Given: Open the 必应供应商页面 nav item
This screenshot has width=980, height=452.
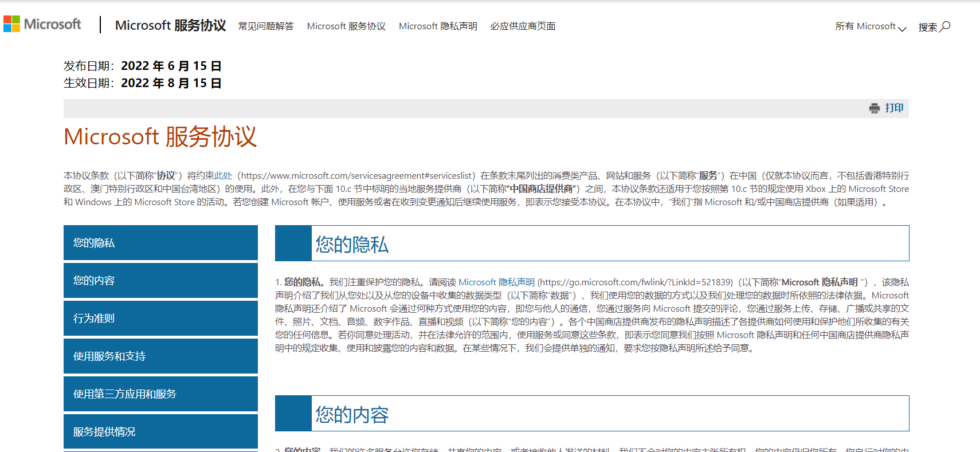Looking at the screenshot, I should pos(523,26).
